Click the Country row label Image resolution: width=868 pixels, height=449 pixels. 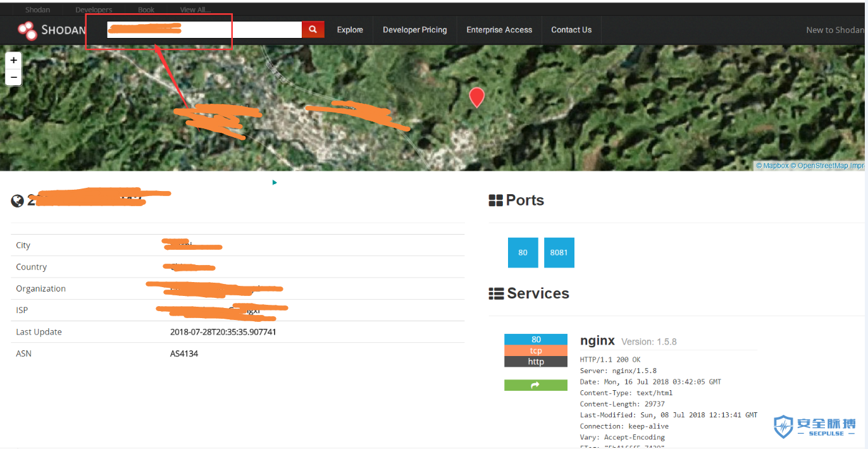(32, 267)
